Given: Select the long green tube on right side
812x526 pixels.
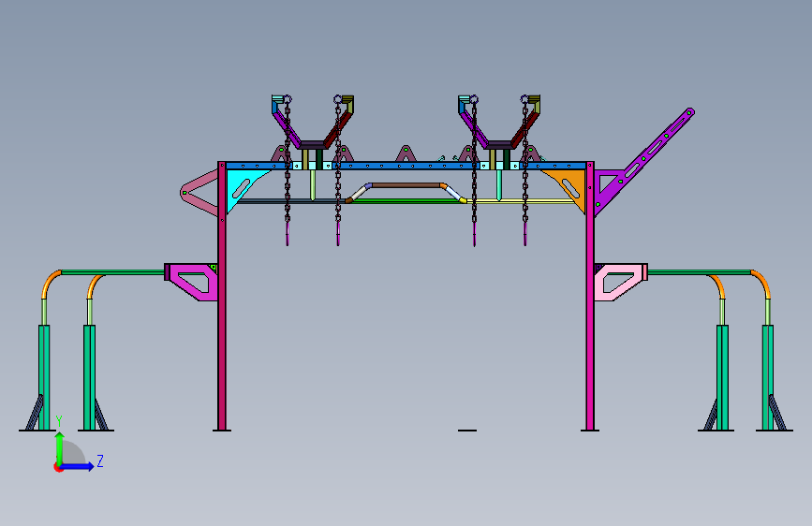Looking at the screenshot, I should 700,272.
